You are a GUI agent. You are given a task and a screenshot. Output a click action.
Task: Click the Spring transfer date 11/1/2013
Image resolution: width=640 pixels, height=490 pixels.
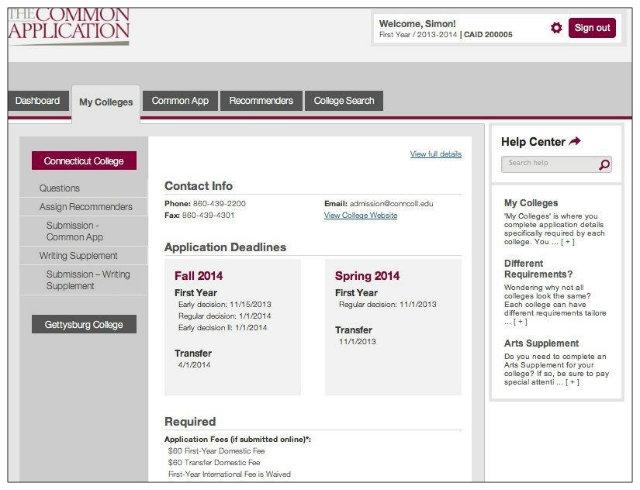358,341
